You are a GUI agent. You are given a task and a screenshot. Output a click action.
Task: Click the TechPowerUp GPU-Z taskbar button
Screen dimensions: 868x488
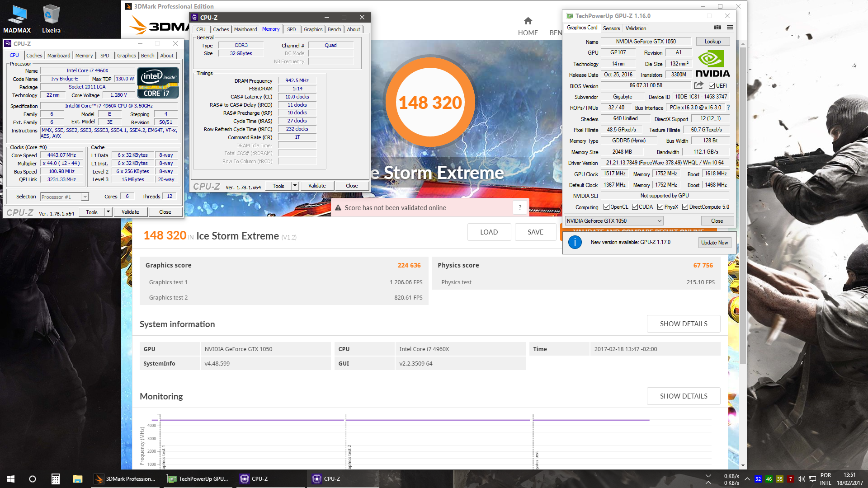199,479
